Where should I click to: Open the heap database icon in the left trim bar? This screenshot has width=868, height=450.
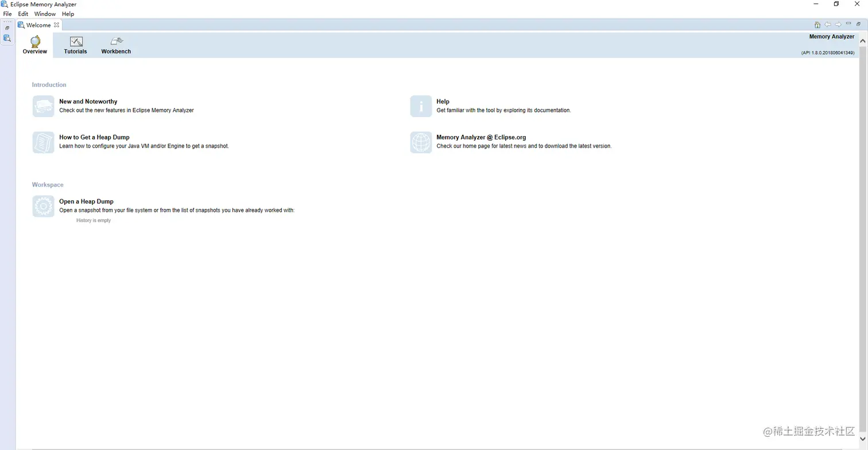tap(7, 38)
